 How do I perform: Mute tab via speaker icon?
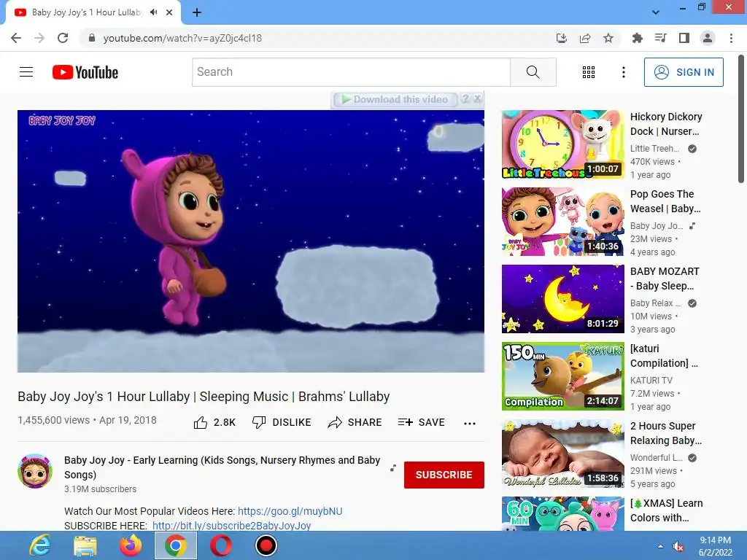153,12
